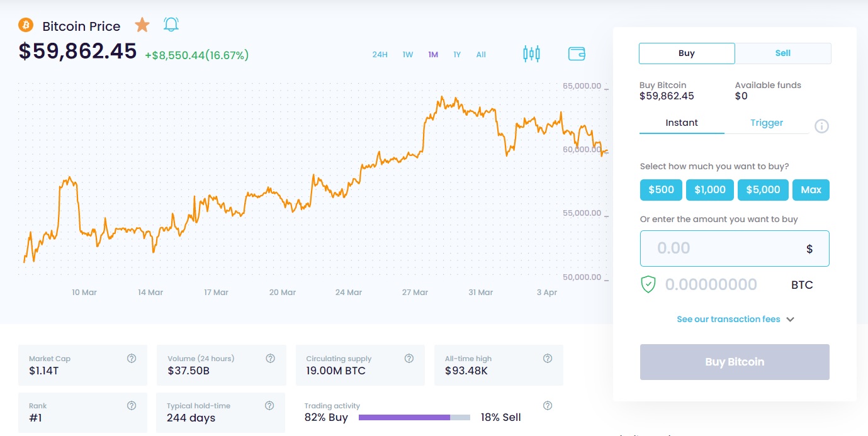Click the Trading activity buy/sell bar
Viewport: 868px width, 436px height.
click(414, 417)
